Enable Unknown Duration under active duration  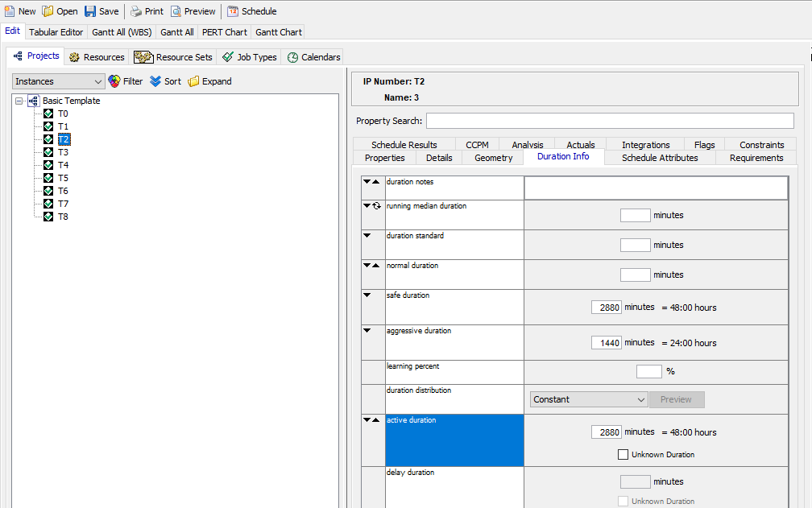623,455
